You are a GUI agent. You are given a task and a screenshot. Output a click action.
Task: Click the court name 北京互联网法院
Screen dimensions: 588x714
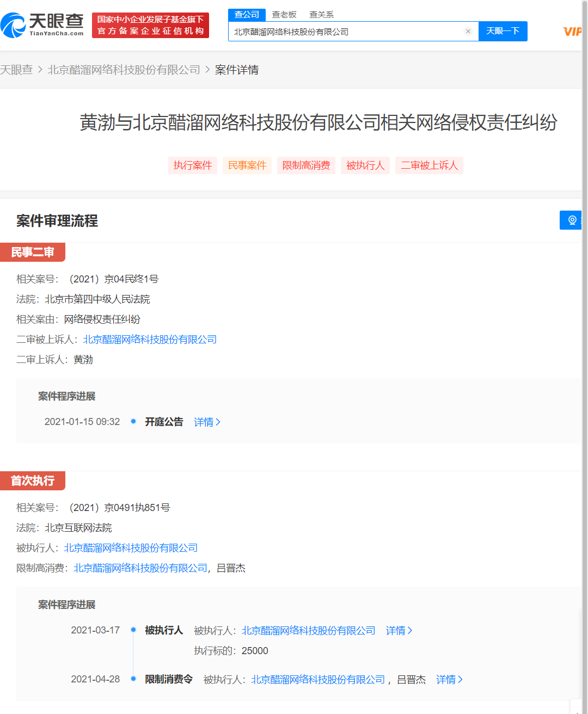(x=78, y=528)
